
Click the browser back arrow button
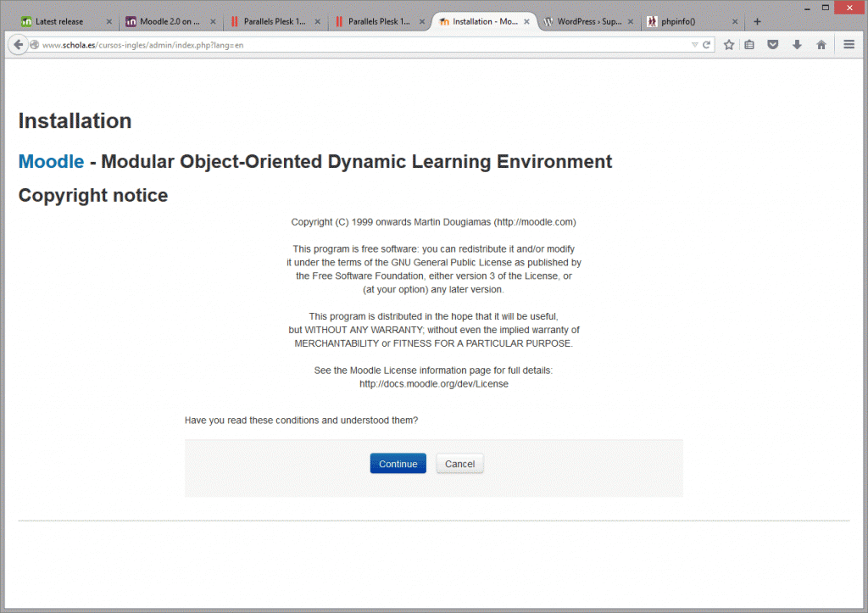[19, 45]
